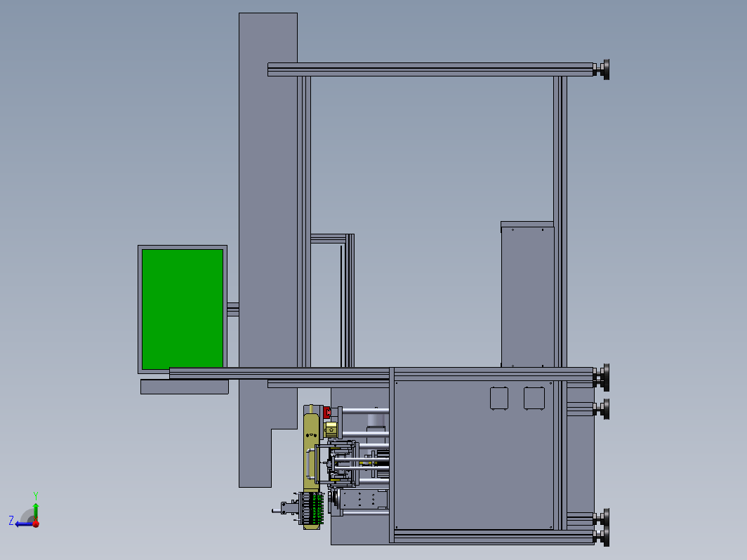Select the left square cutout on the lower cabinet panel
This screenshot has height=560, width=747.
[498, 399]
